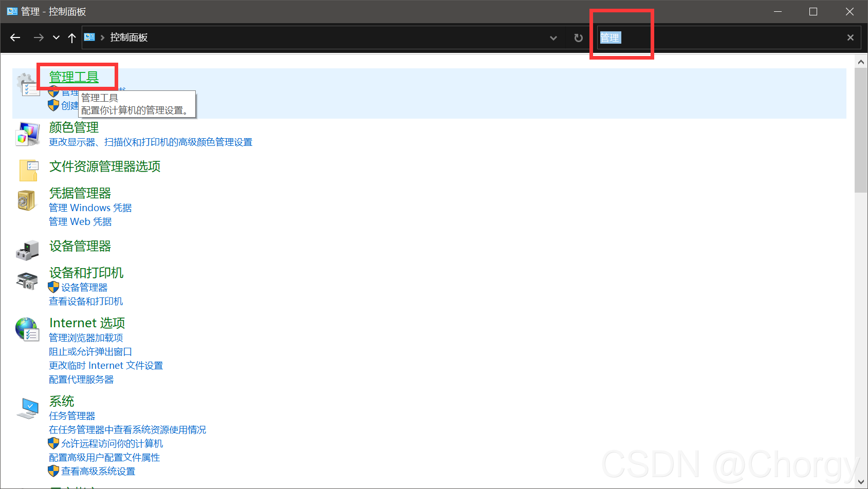Open 颜色管理
868x489 pixels.
click(x=74, y=127)
